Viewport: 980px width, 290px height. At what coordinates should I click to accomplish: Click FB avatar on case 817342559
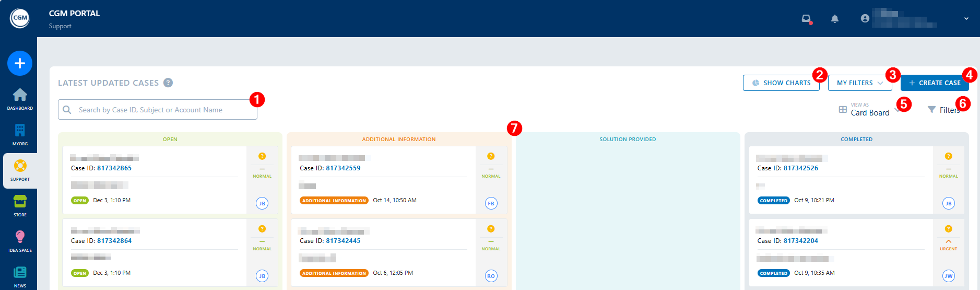(491, 203)
